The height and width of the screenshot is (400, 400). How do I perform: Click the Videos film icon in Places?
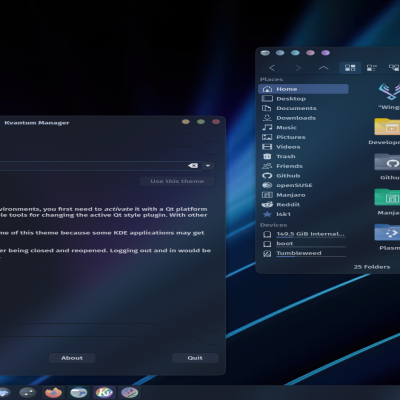(267, 147)
